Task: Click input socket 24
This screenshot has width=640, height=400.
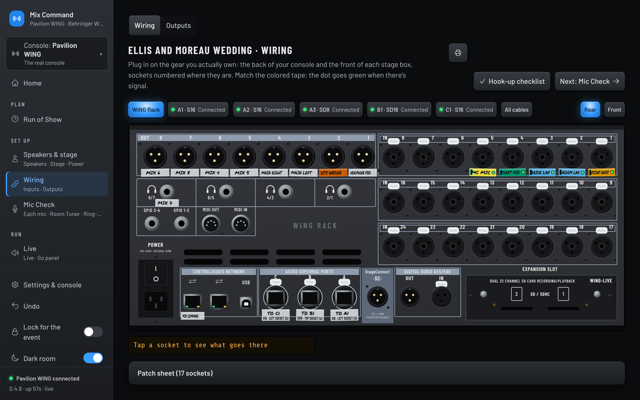Action: (393, 246)
